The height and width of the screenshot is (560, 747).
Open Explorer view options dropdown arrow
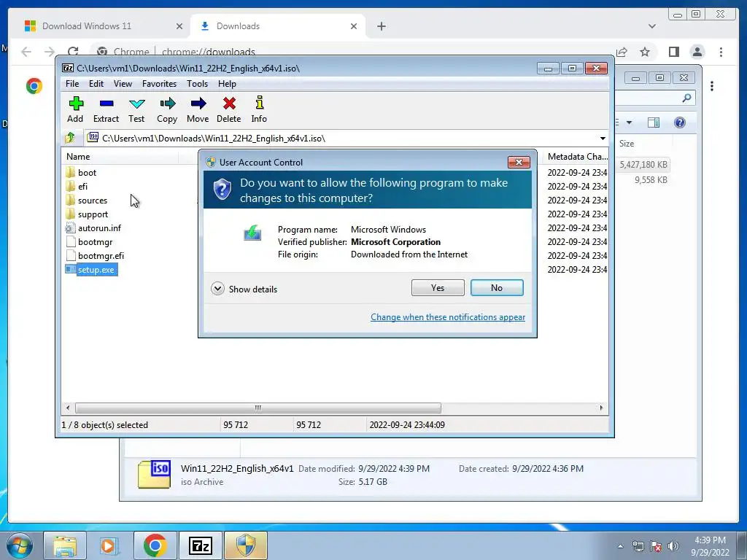click(x=630, y=122)
